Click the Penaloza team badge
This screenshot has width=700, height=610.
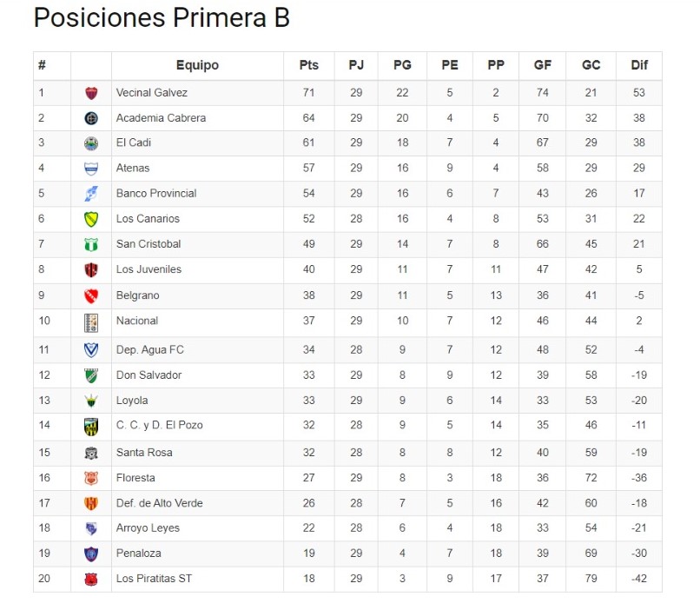pos(91,554)
